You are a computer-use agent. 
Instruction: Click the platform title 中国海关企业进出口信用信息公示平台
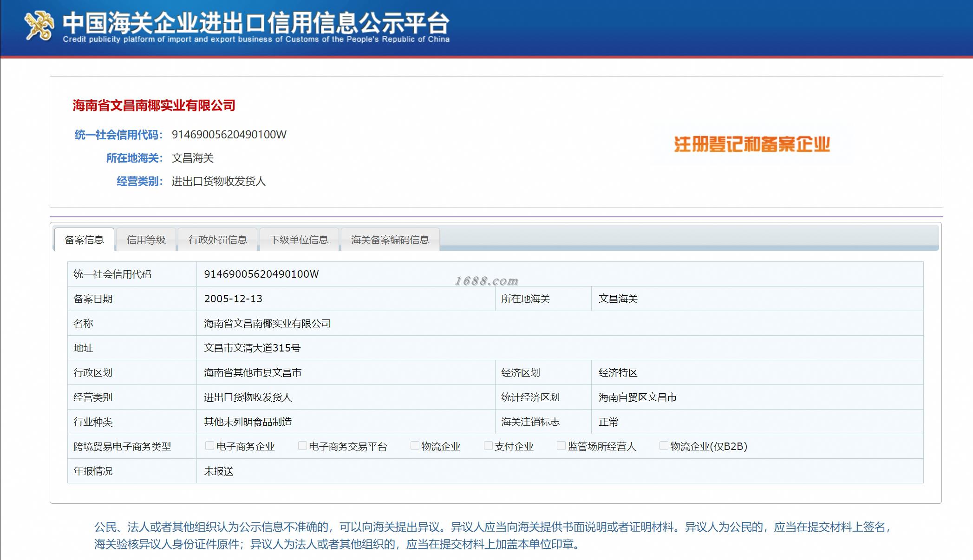[x=256, y=22]
